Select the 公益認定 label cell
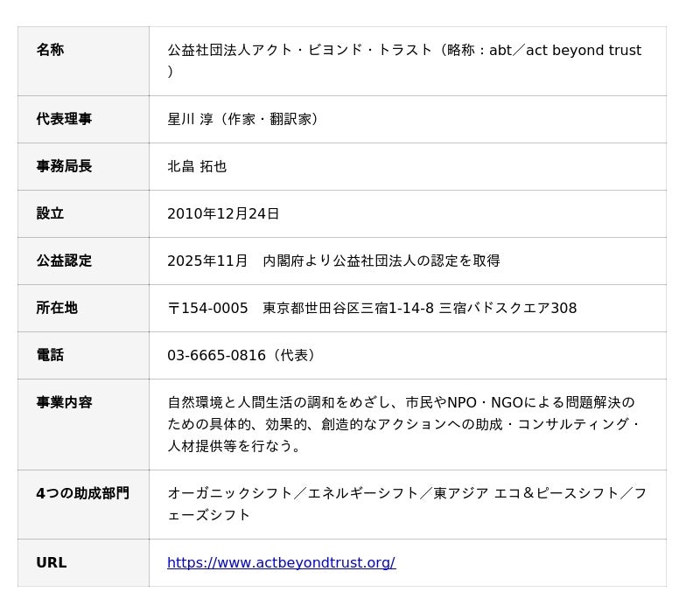 point(83,261)
